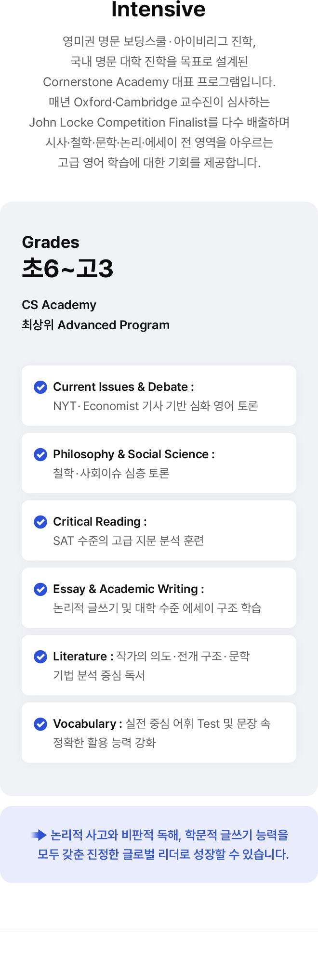The image size is (318, 980).
Task: Select the 최상위 Advanced Program text
Action: 95,325
